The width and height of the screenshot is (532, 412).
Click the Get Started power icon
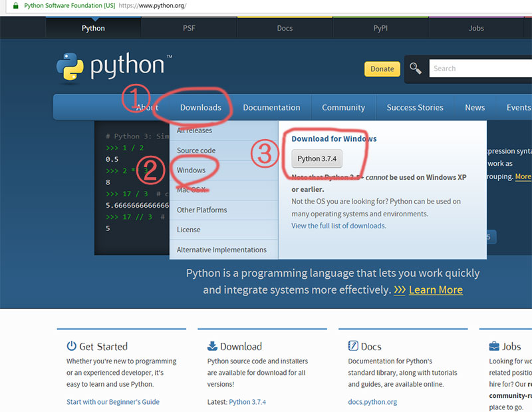[x=72, y=345]
